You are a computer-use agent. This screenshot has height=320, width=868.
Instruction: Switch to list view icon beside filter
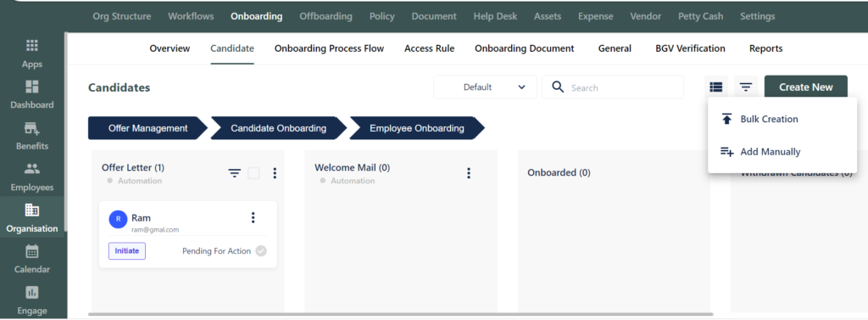(x=716, y=87)
